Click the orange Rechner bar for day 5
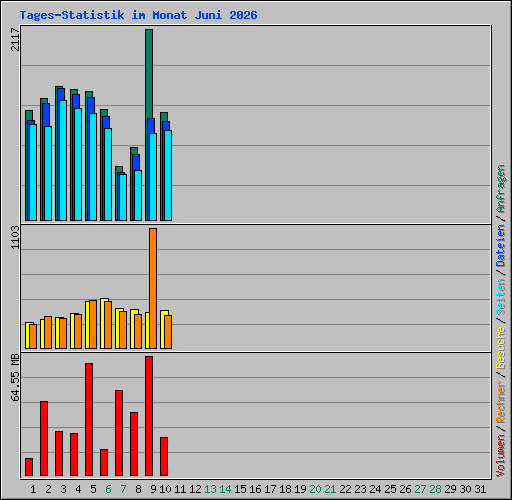512x500 pixels. tap(93, 325)
